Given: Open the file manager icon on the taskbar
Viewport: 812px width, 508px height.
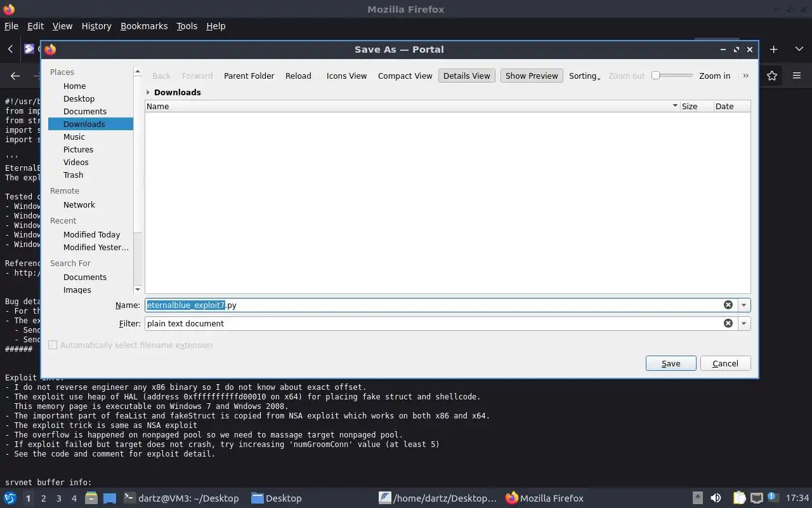Looking at the screenshot, I should click(x=91, y=498).
